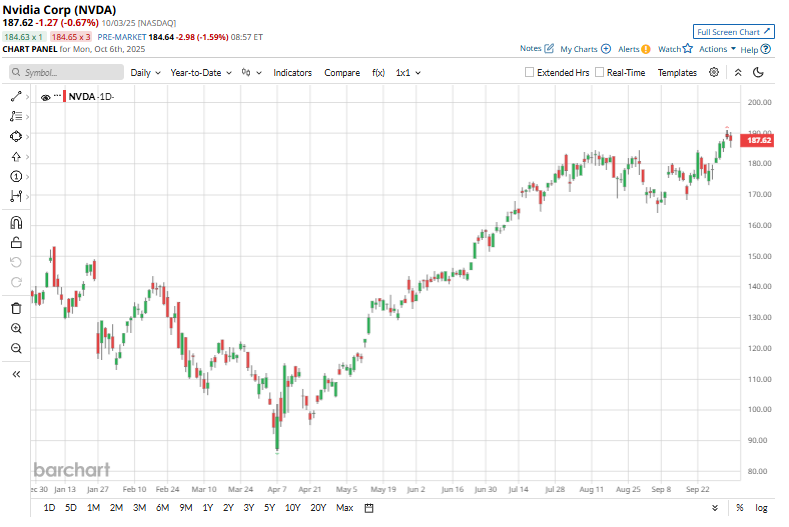Toggle NVDA series visibility eye icon

click(45, 97)
